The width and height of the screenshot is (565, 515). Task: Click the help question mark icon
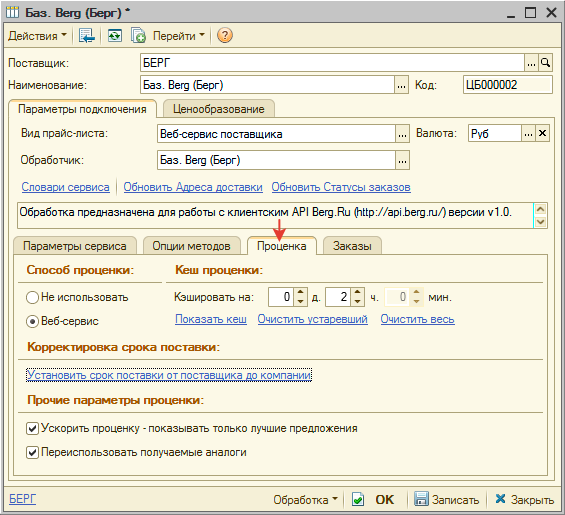click(x=224, y=36)
